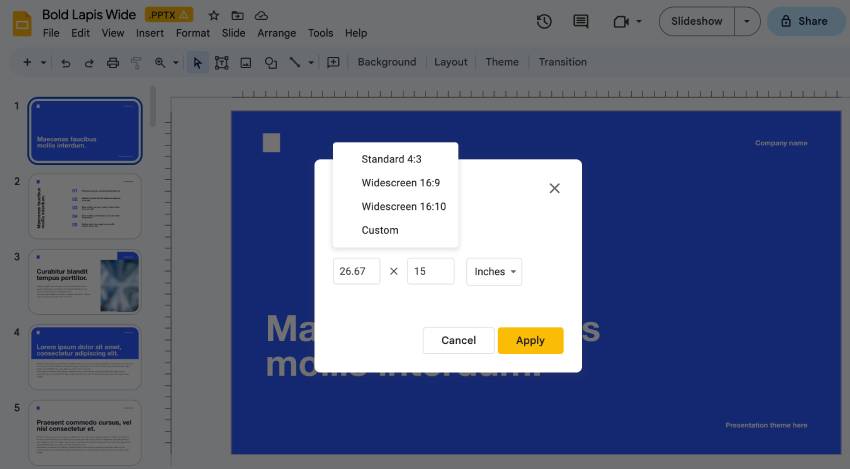Image resolution: width=850 pixels, height=469 pixels.
Task: Click the Company name text on slide
Action: (781, 143)
